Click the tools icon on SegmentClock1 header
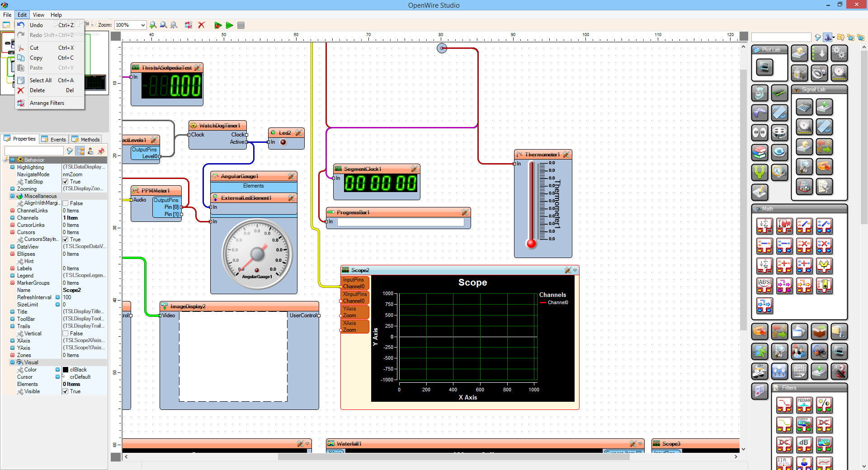Viewport: 868px width, 470px height. click(x=414, y=169)
